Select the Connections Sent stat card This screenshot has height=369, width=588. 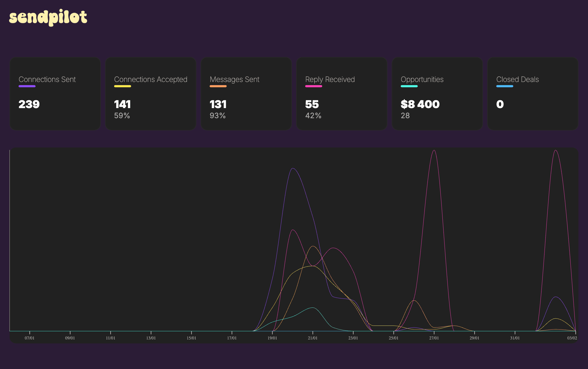(55, 94)
